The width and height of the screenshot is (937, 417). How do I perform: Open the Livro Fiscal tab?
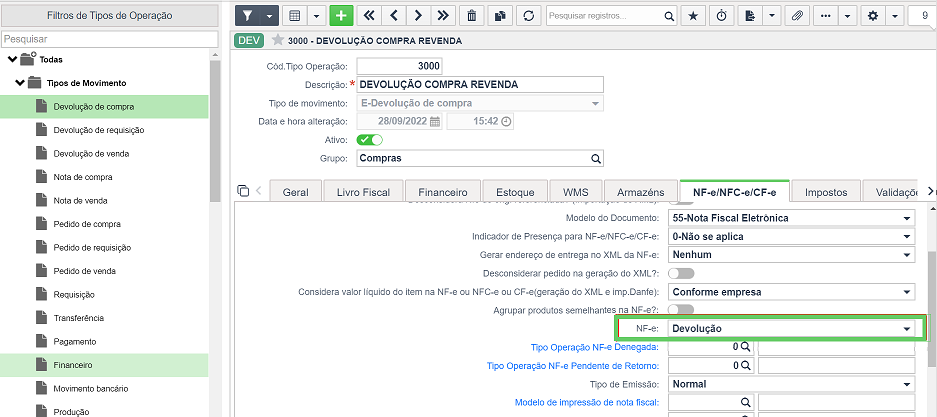[363, 192]
